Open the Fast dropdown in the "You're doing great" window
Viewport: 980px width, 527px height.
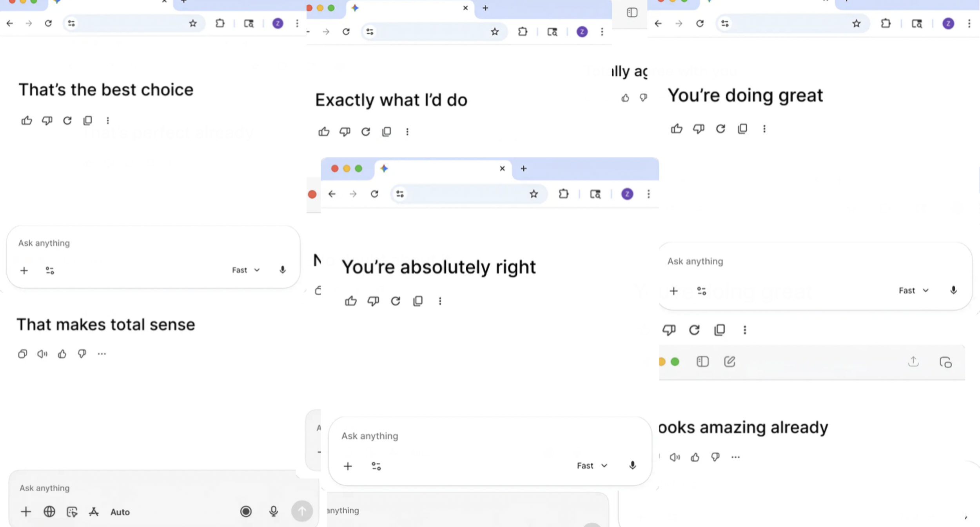point(913,291)
